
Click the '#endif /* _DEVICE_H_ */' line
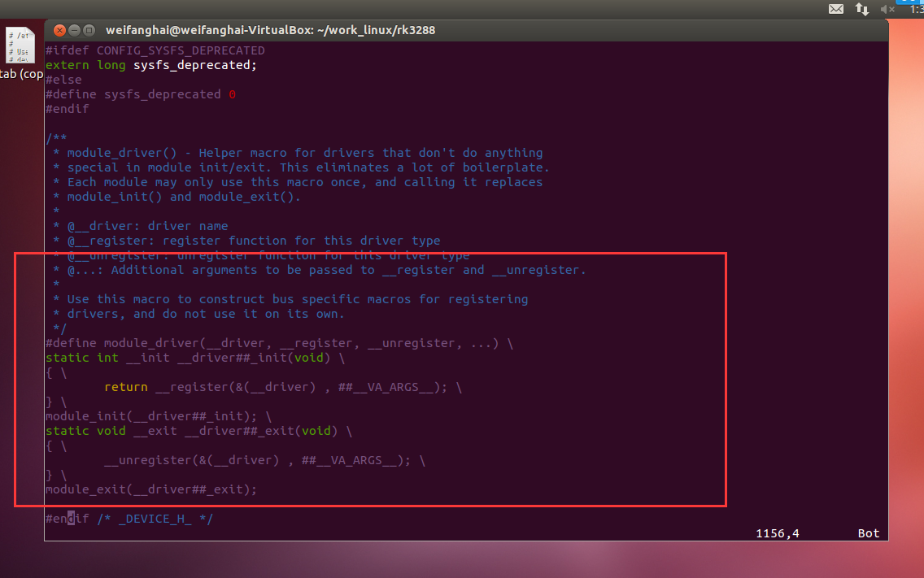coord(129,519)
